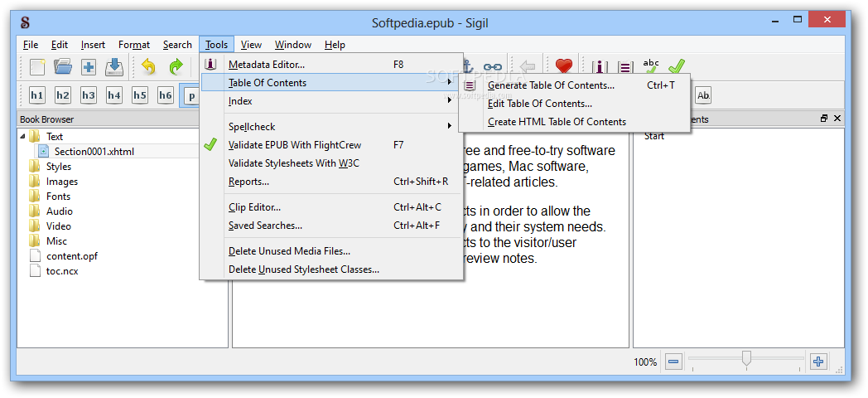The image size is (868, 398).
Task: Open the View menu
Action: [x=251, y=44]
